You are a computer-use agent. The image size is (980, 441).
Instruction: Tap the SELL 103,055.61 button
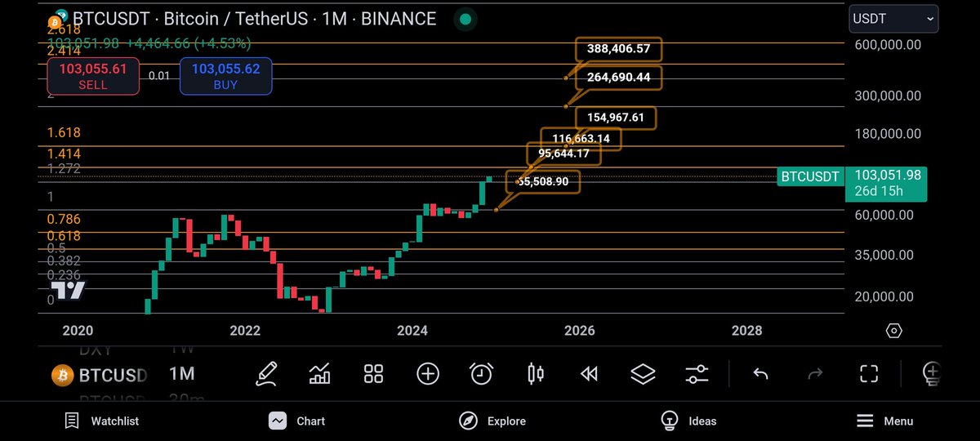[92, 76]
